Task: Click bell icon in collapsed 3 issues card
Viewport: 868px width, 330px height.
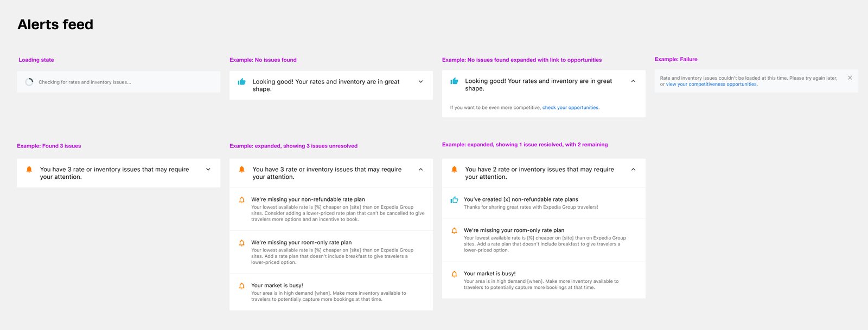Action: pyautogui.click(x=29, y=170)
